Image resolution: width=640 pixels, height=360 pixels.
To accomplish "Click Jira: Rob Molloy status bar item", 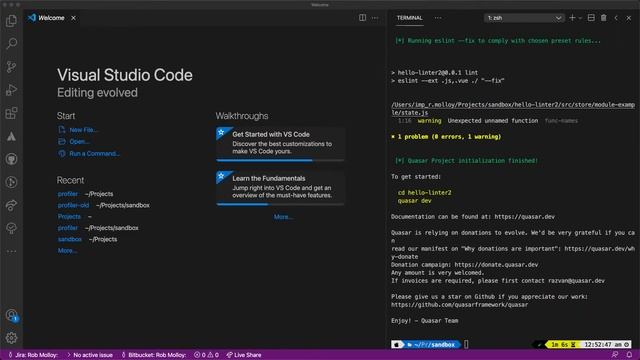I will click(x=33, y=355).
